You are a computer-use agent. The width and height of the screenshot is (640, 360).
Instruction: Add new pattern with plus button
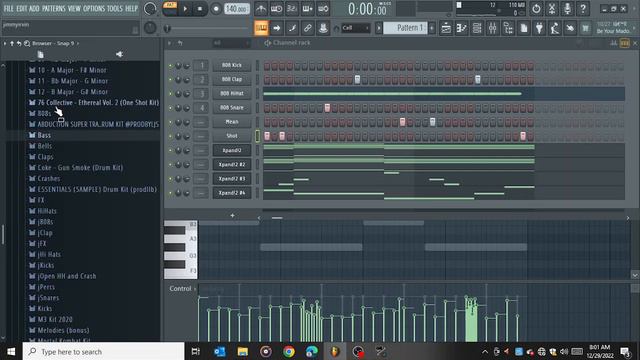(x=432, y=28)
